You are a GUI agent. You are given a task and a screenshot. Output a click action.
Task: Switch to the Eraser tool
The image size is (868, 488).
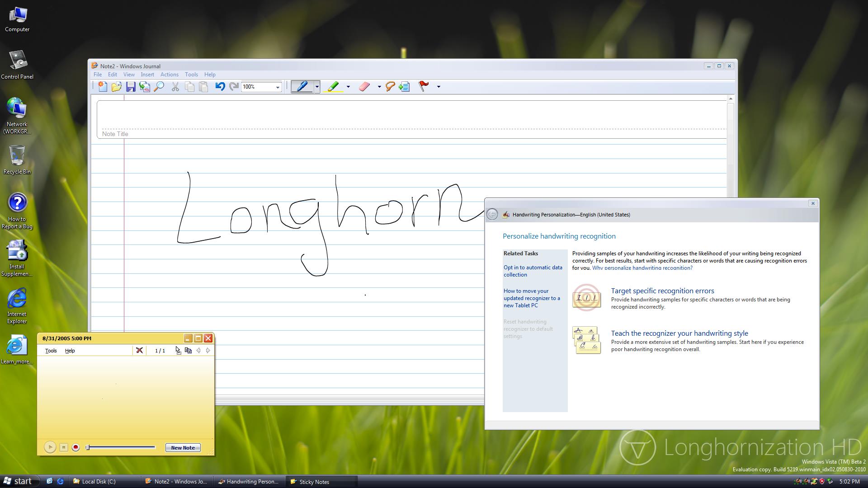[x=364, y=87]
